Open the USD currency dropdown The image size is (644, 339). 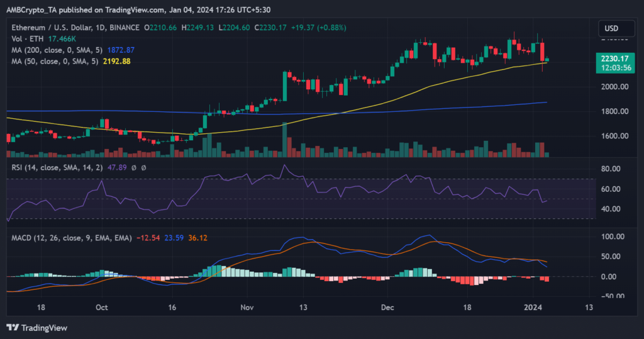tap(611, 28)
